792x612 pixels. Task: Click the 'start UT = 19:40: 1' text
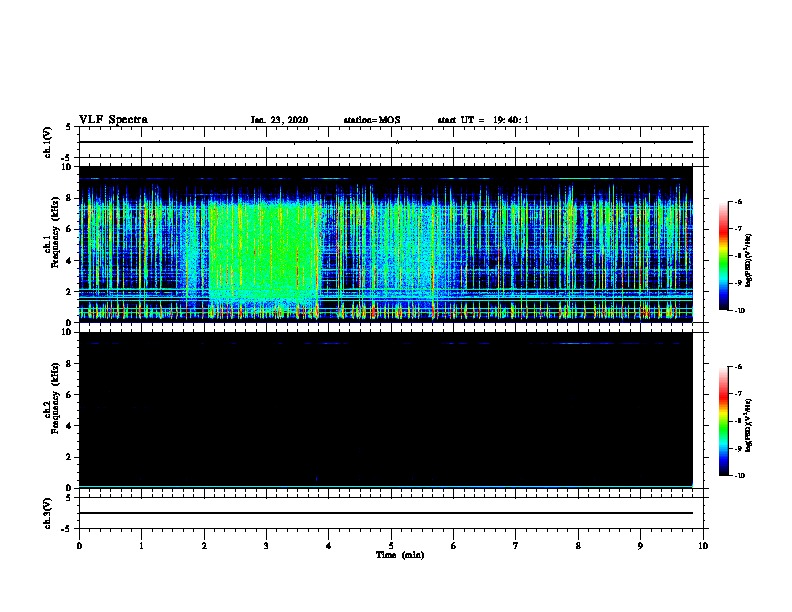483,120
